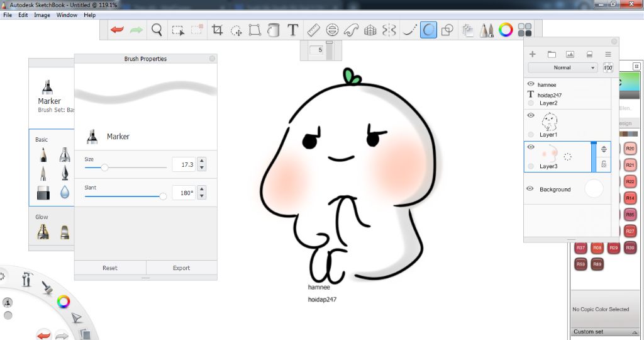Open the Help menu
Viewport: 644px width, 340px height.
tap(89, 15)
